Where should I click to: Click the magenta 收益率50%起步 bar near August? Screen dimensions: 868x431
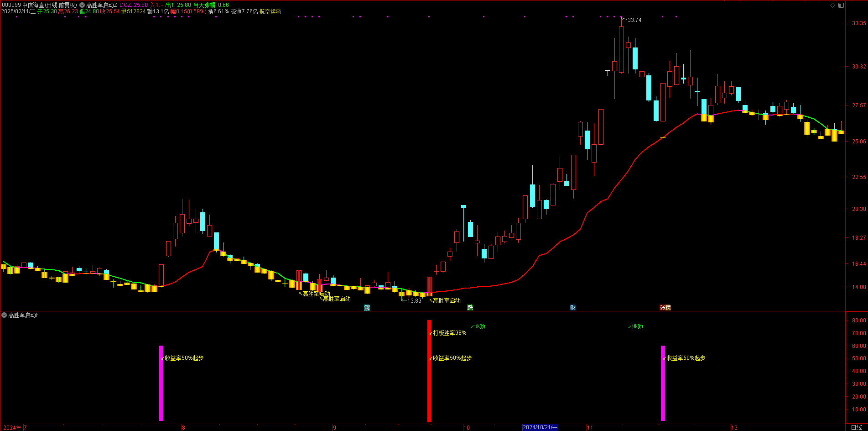tap(161, 383)
